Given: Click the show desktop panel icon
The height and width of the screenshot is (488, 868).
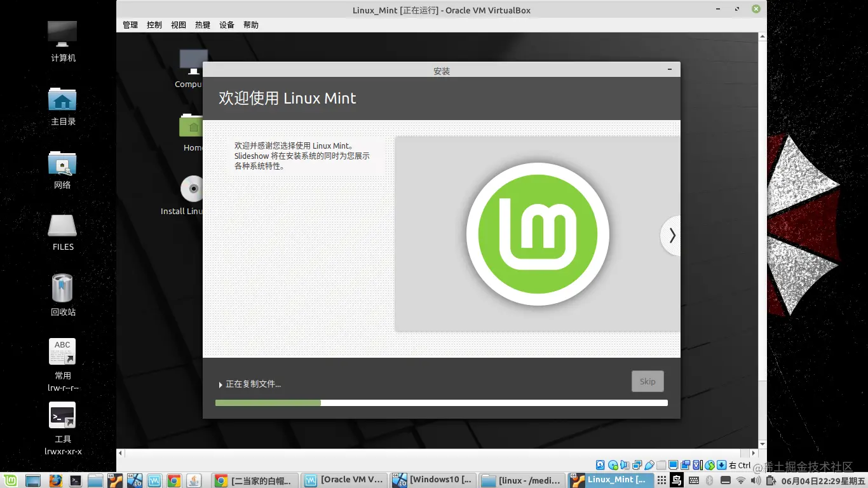Looking at the screenshot, I should click(x=33, y=480).
